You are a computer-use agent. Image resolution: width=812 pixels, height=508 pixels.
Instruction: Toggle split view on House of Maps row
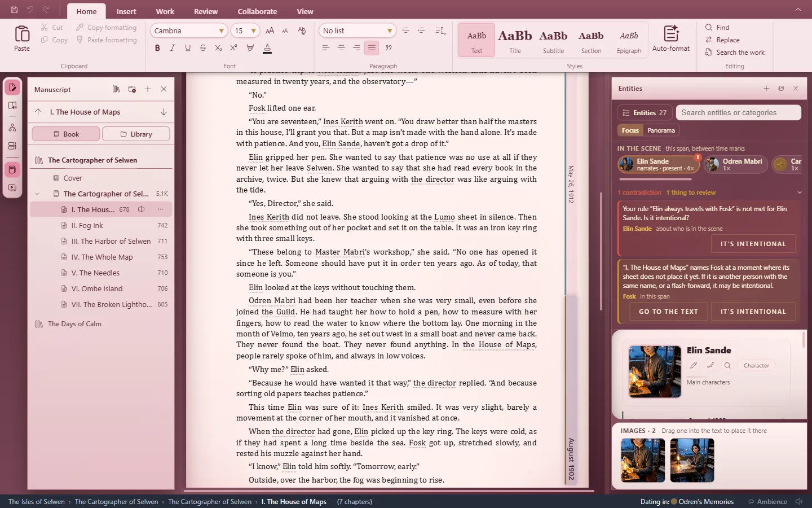coord(142,209)
